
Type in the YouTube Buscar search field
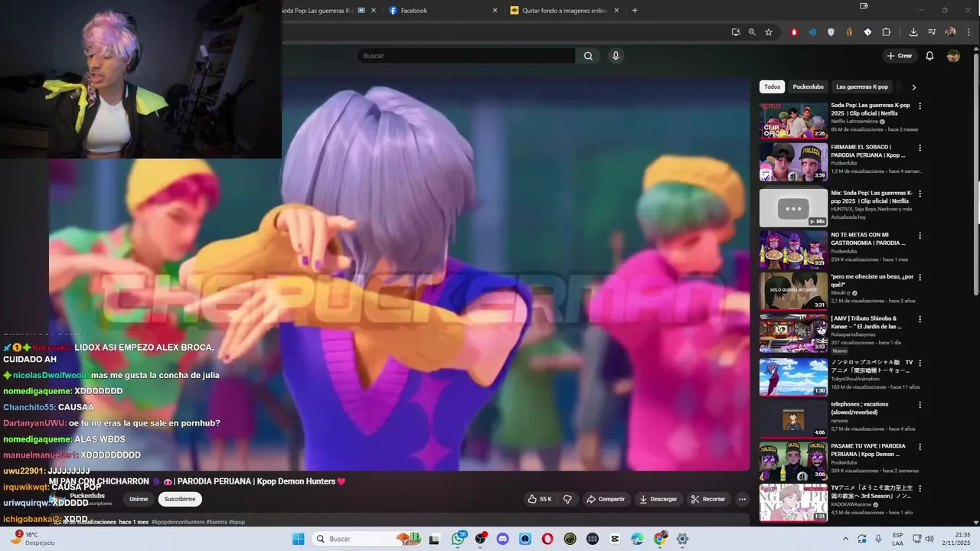(x=466, y=56)
